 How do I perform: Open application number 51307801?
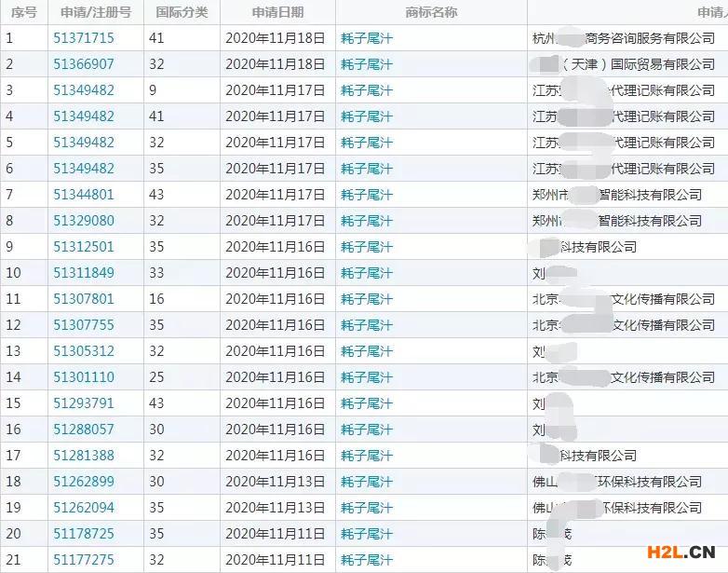coord(84,299)
